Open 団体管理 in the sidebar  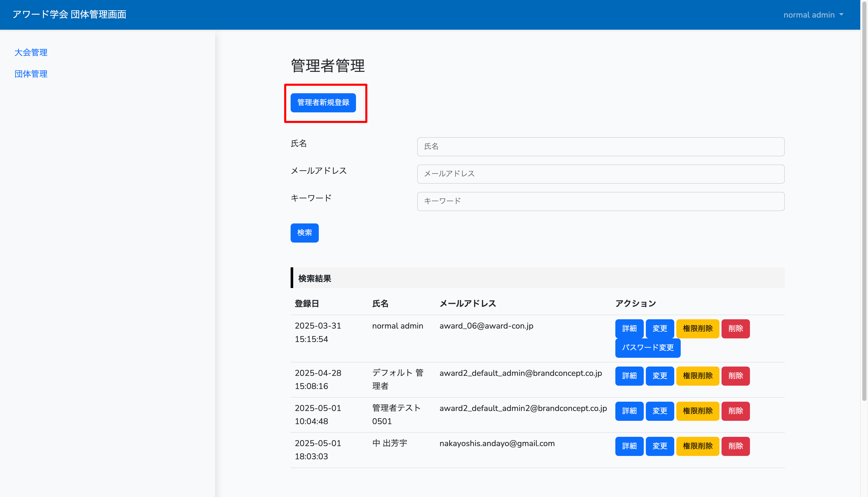click(x=31, y=74)
